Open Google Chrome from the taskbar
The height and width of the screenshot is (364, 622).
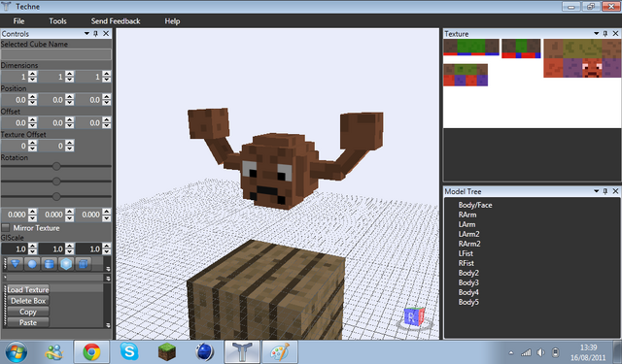[x=91, y=351]
